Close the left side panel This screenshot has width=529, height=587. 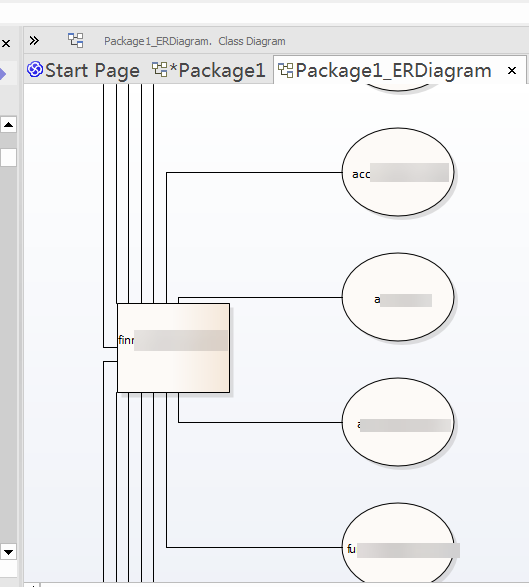pos(6,44)
